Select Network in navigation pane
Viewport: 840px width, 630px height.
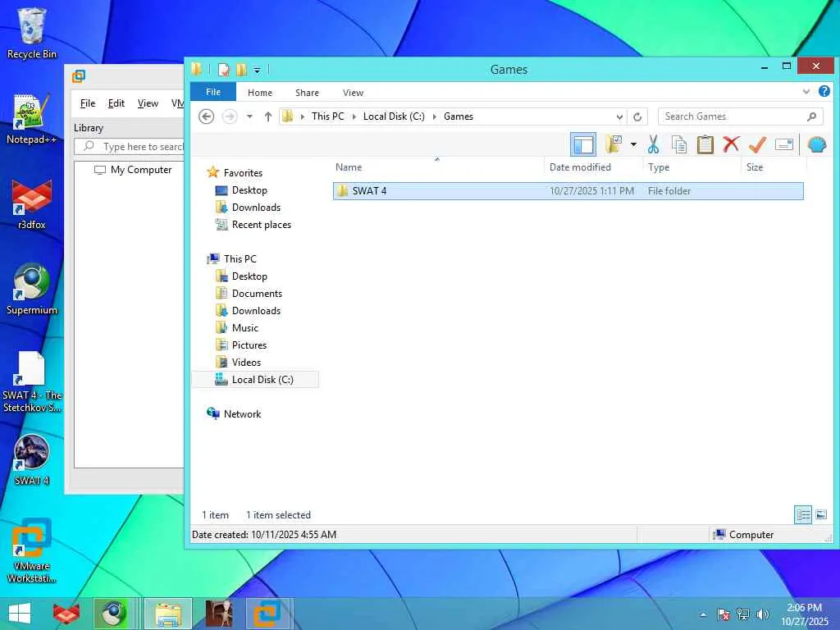(242, 413)
